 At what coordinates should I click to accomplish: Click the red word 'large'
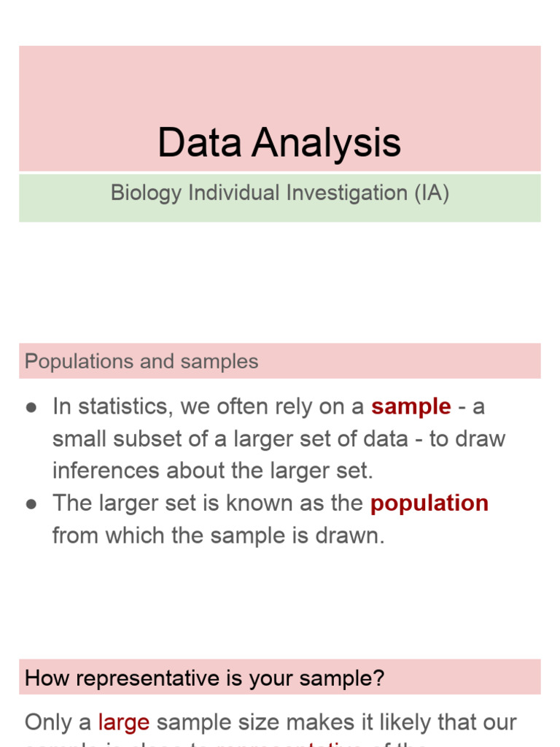124,723
